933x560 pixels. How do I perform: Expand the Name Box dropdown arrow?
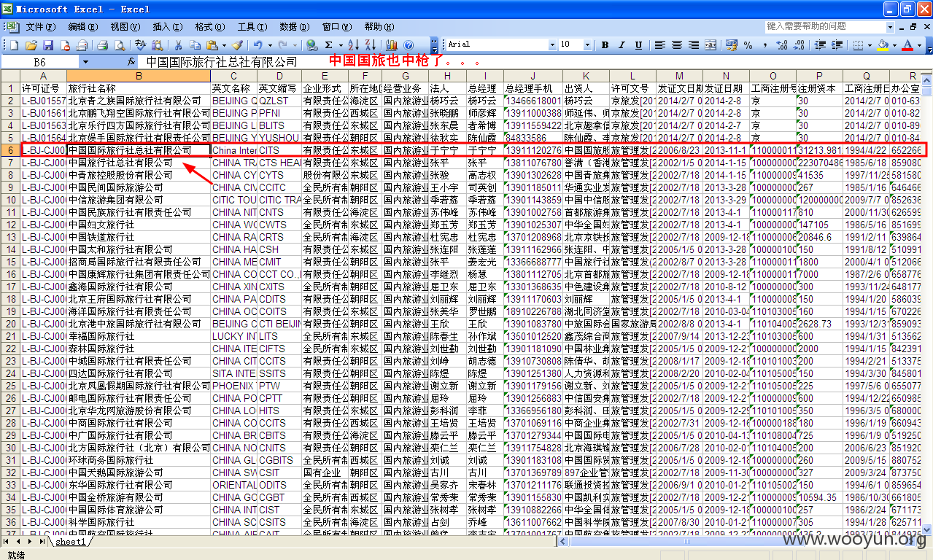coord(85,62)
